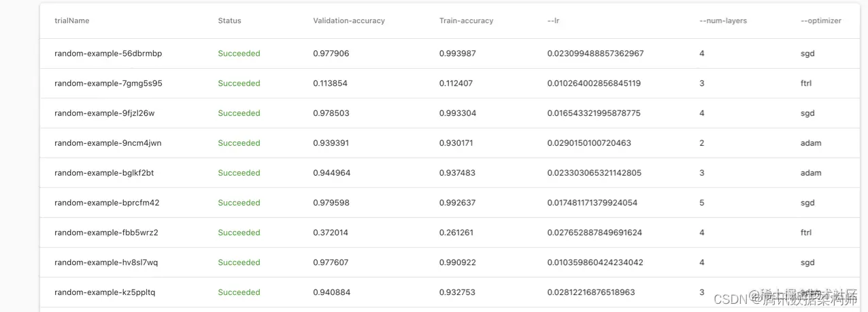Sort by trialName column header
The height and width of the screenshot is (312, 868).
[x=71, y=21]
